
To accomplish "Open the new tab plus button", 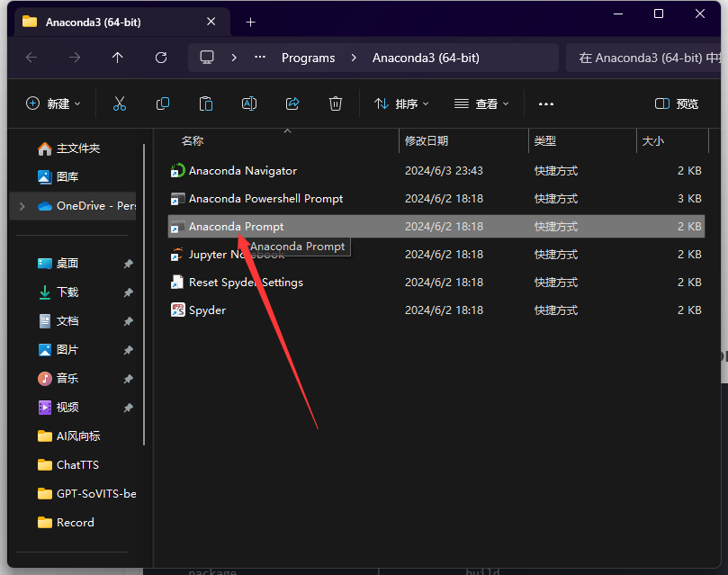I will [251, 22].
